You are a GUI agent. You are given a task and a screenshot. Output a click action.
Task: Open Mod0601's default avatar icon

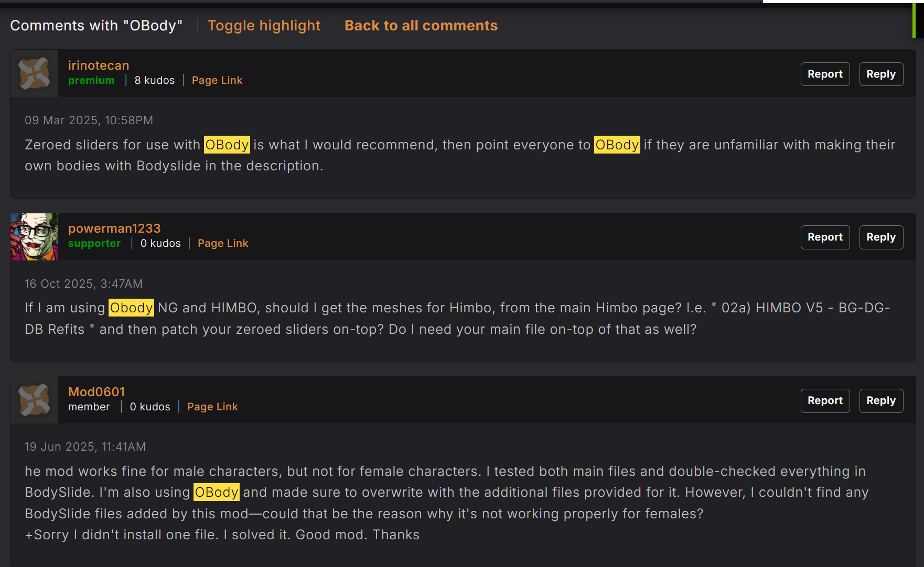(x=34, y=400)
